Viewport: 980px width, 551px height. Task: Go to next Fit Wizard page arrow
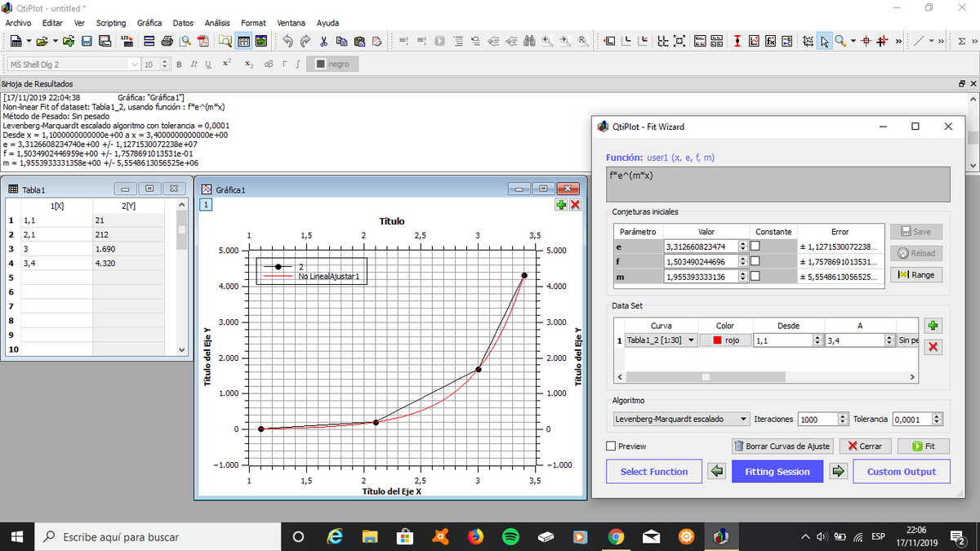tap(838, 471)
